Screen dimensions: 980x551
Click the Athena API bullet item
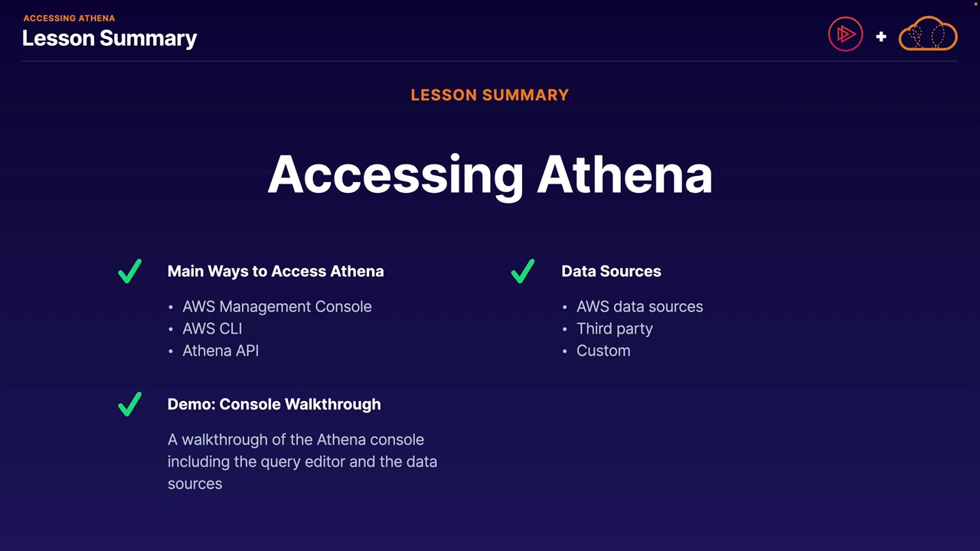tap(220, 351)
